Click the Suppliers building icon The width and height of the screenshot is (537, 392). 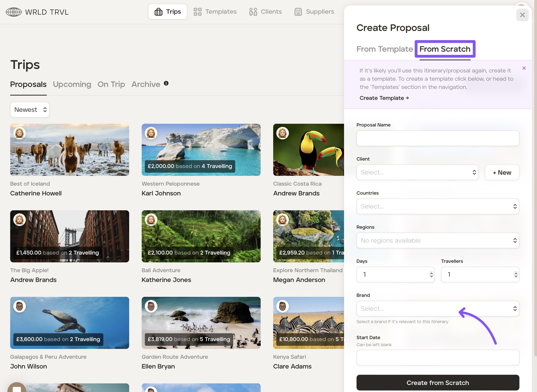(x=298, y=12)
